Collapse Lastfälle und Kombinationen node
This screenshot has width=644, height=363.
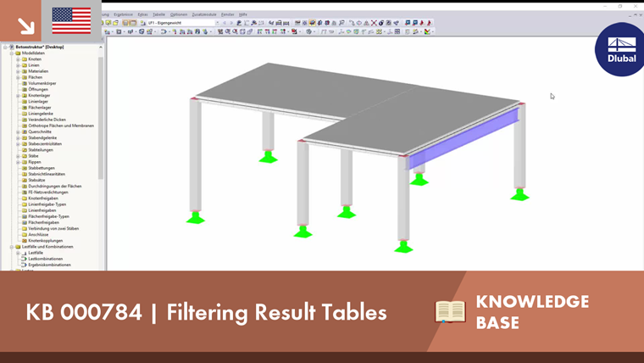point(12,247)
